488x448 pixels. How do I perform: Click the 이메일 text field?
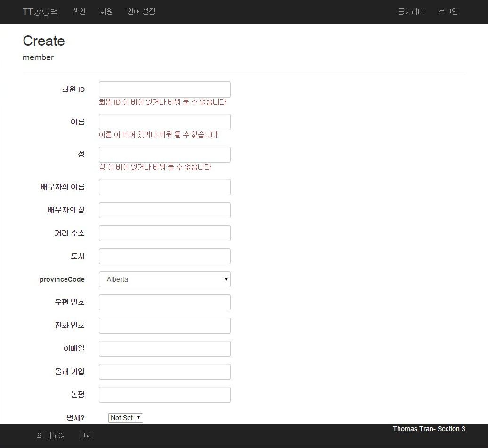(x=164, y=349)
